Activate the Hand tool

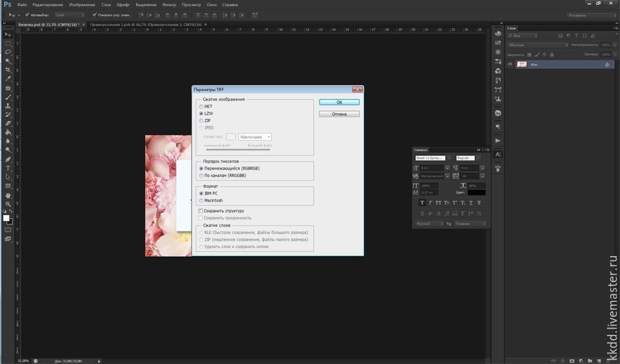click(8, 195)
